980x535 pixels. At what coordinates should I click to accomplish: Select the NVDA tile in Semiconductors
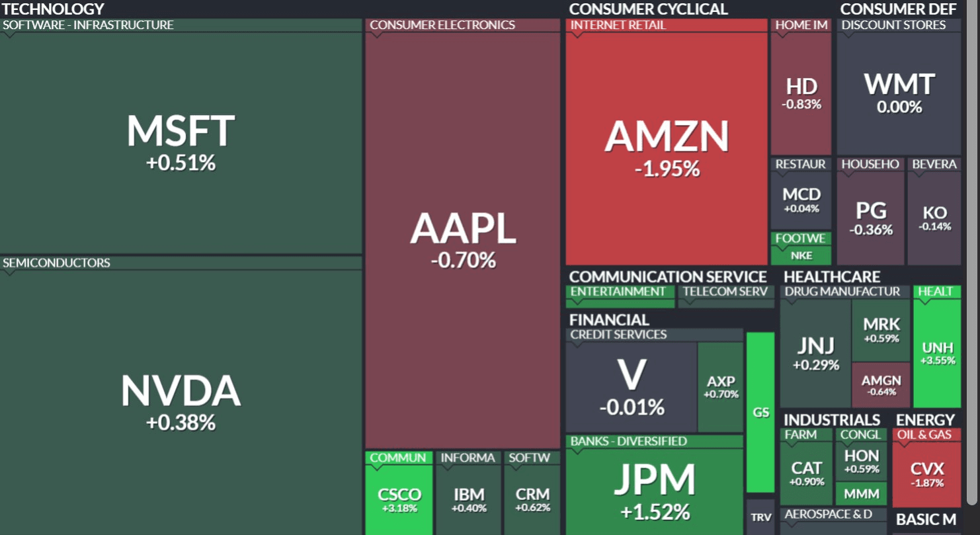point(181,400)
